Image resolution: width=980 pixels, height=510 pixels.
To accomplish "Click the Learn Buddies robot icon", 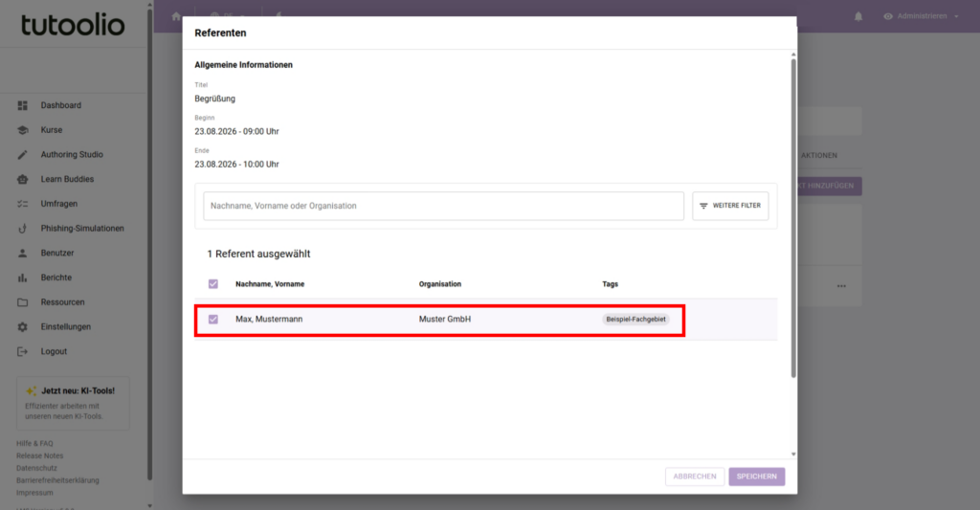I will click(23, 179).
